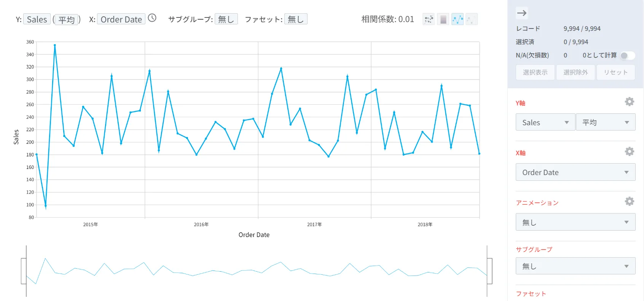Click the 相関係数: 0.01 text
644x301 pixels.
[x=387, y=19]
